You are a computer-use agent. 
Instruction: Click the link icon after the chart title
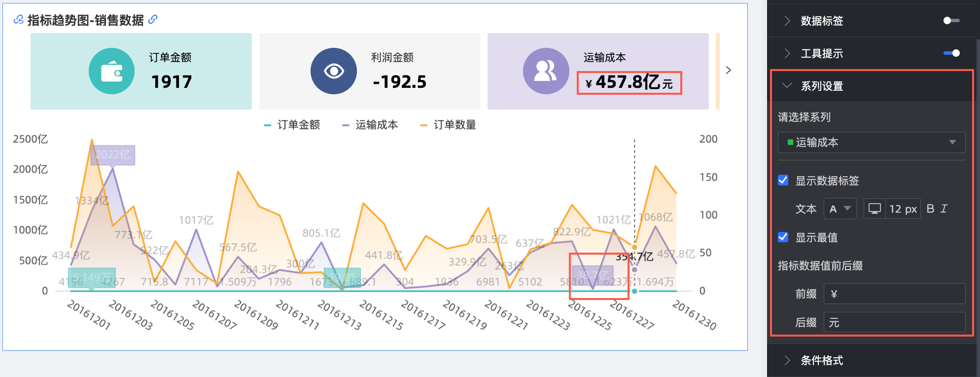[153, 19]
